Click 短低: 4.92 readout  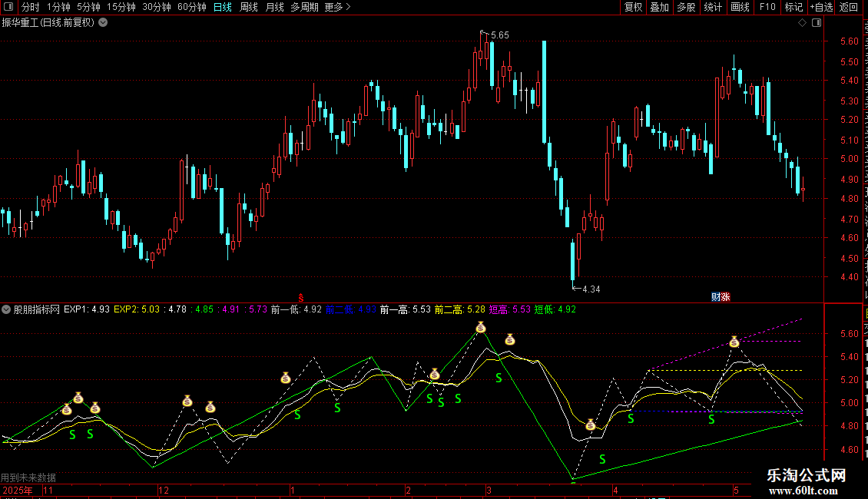tap(555, 310)
